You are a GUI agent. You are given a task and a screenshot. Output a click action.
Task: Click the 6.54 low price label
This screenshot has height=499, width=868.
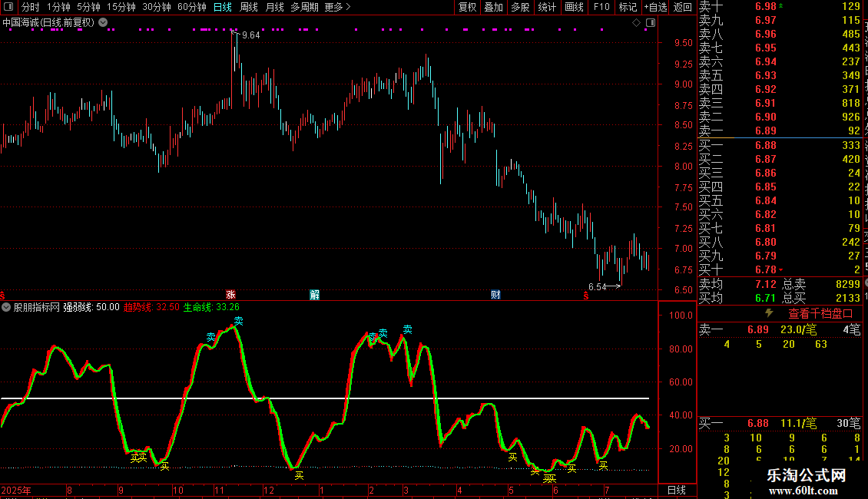tap(598, 286)
